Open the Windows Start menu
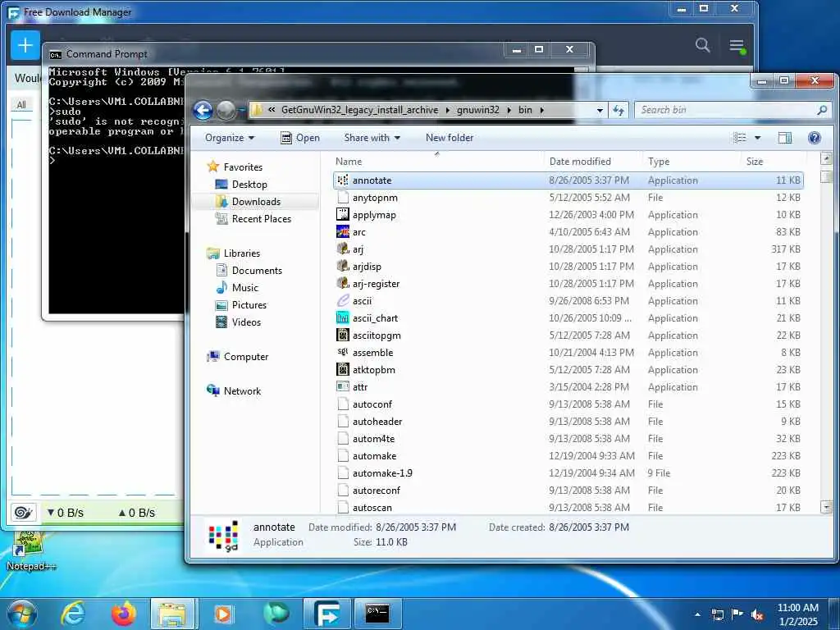Screen dimensions: 840x630 point(21,614)
